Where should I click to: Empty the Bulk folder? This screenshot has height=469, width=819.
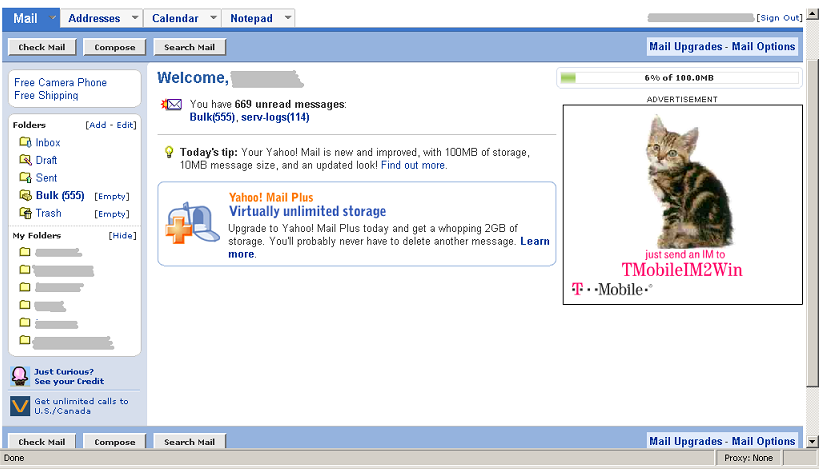click(112, 196)
